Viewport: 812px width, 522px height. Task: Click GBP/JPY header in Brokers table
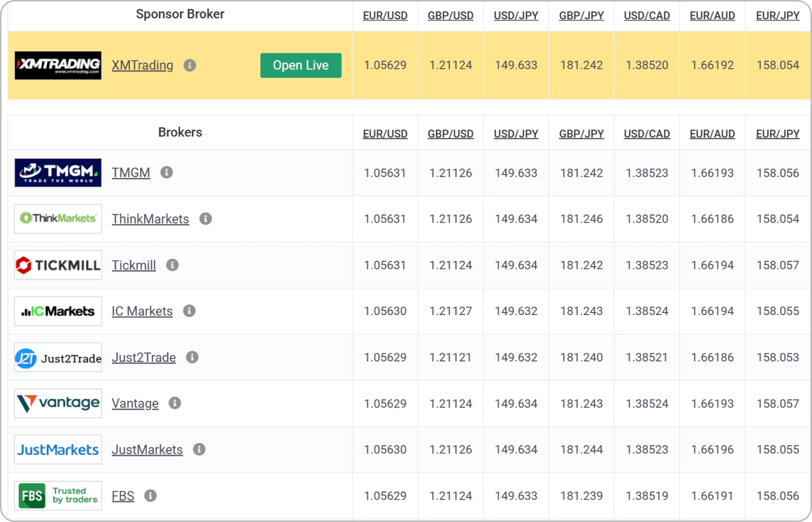tap(582, 134)
